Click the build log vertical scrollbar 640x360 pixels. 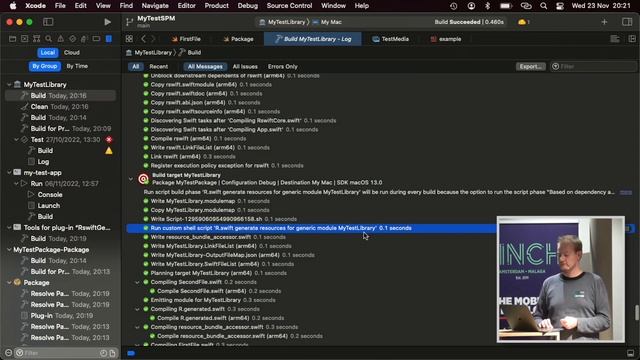pyautogui.click(x=636, y=313)
